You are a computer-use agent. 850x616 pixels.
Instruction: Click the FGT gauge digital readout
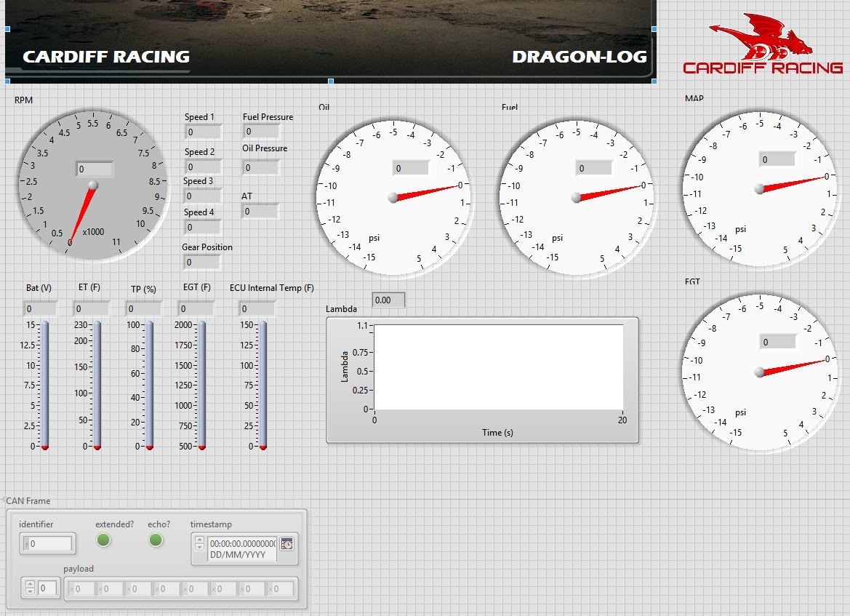pos(777,342)
